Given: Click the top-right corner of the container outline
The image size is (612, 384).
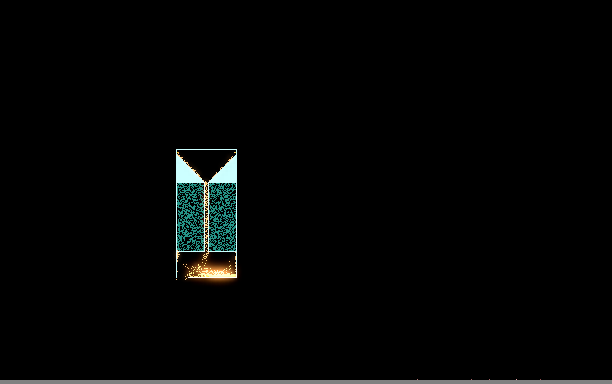Looking at the screenshot, I should tap(237, 149).
